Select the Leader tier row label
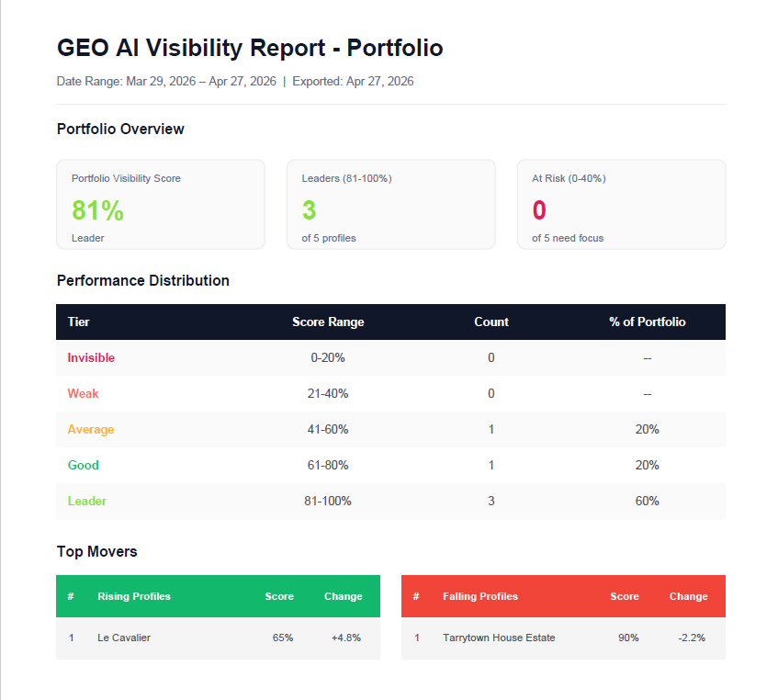 click(87, 501)
